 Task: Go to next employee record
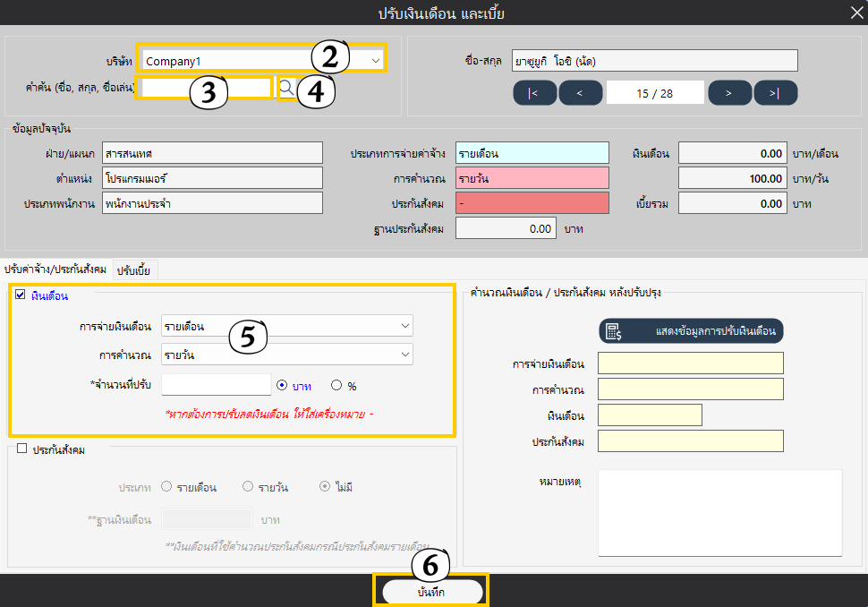(x=729, y=93)
